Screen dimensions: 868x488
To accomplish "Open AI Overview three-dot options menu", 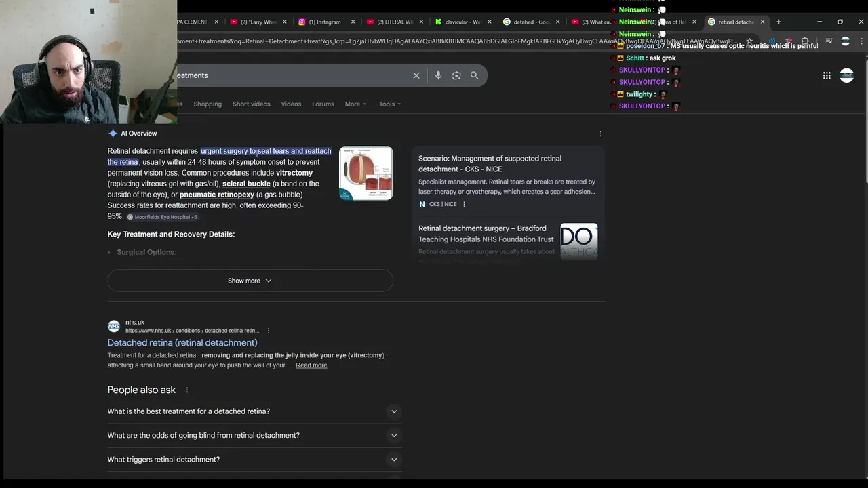I will [600, 134].
